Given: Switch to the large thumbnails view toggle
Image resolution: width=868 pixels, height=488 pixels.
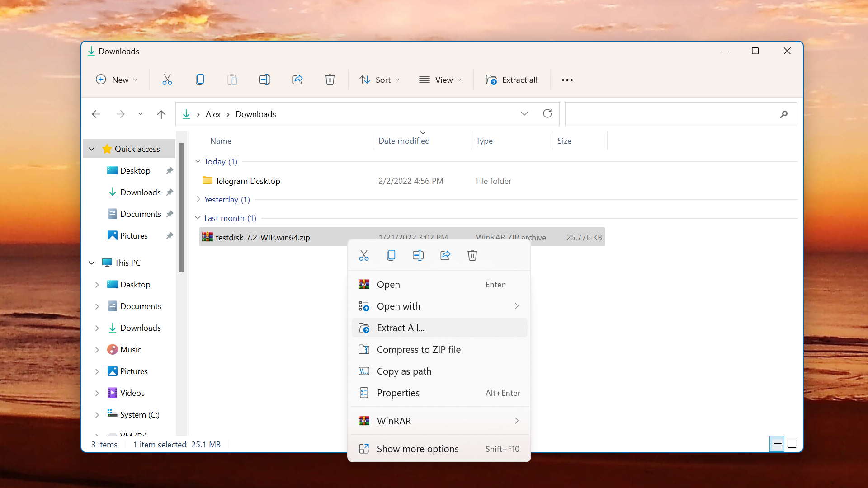Looking at the screenshot, I should [792, 444].
